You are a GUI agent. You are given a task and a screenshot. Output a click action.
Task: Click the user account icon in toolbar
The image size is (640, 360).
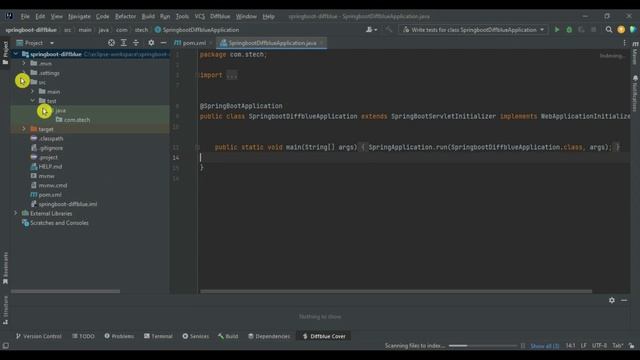(371, 30)
